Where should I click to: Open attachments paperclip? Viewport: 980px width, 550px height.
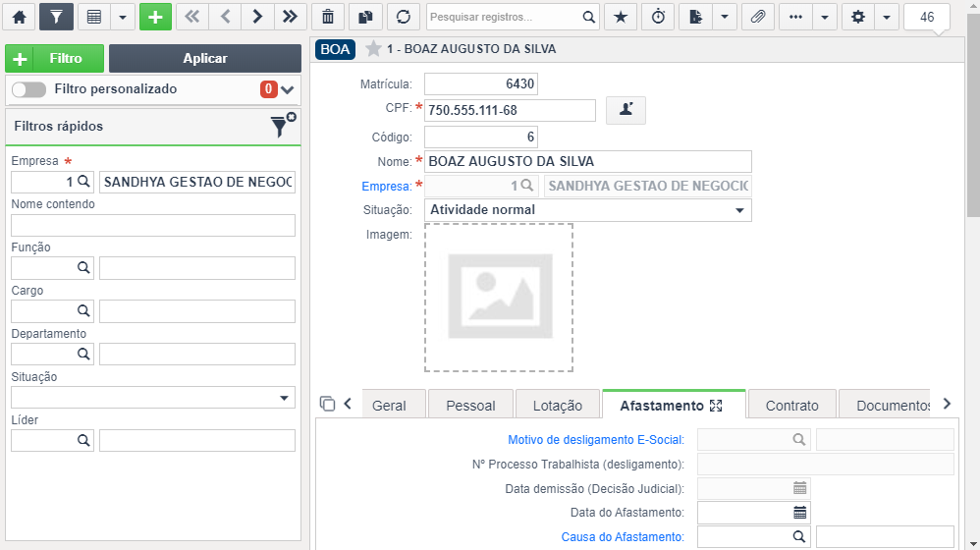758,17
